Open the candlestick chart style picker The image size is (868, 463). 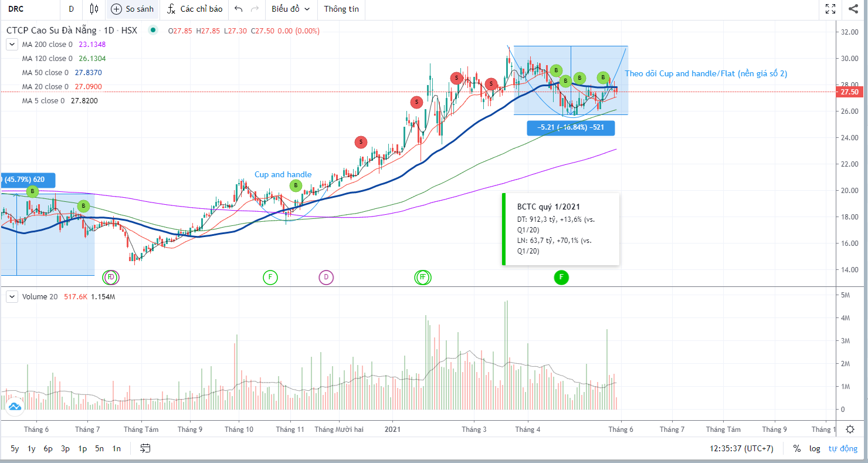coord(94,9)
